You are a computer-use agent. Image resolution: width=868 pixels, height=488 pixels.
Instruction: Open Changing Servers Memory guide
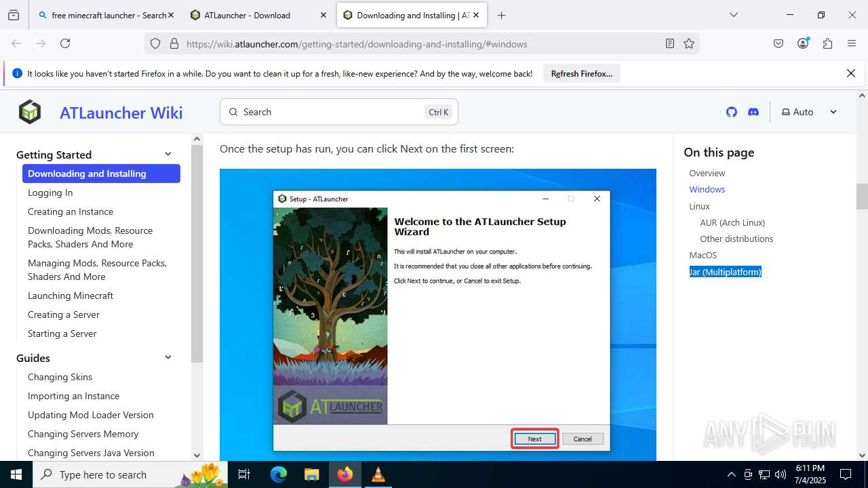(x=83, y=434)
